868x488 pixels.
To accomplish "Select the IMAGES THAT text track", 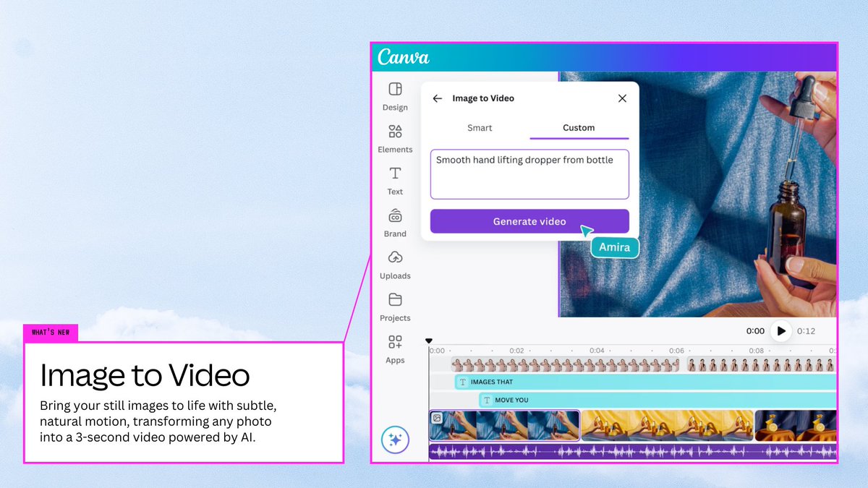I will coord(645,382).
